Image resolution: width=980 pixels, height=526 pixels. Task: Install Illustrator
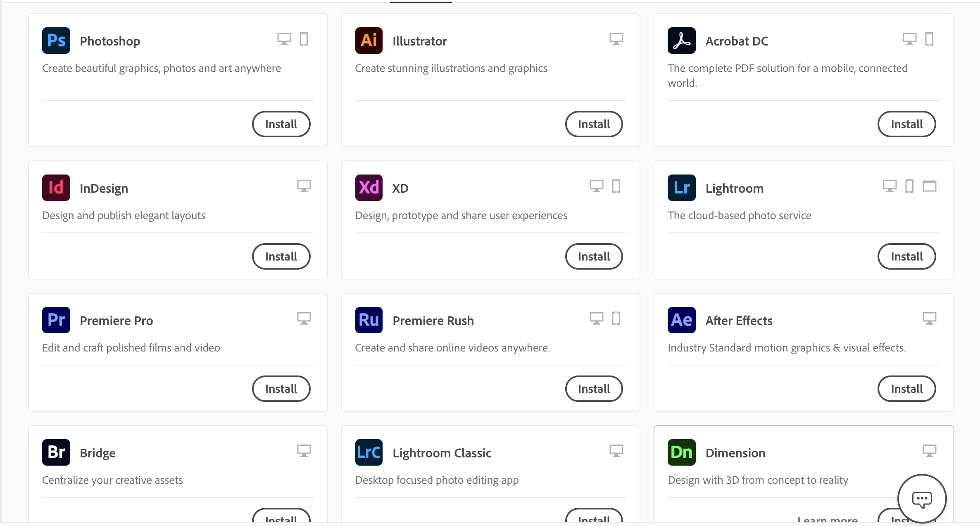594,124
